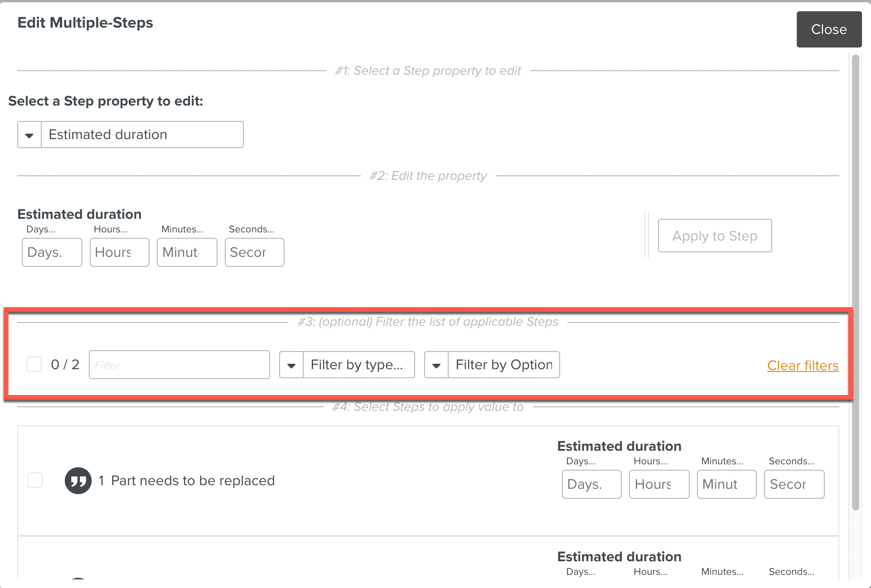Click the Close button
871x588 pixels.
click(828, 29)
